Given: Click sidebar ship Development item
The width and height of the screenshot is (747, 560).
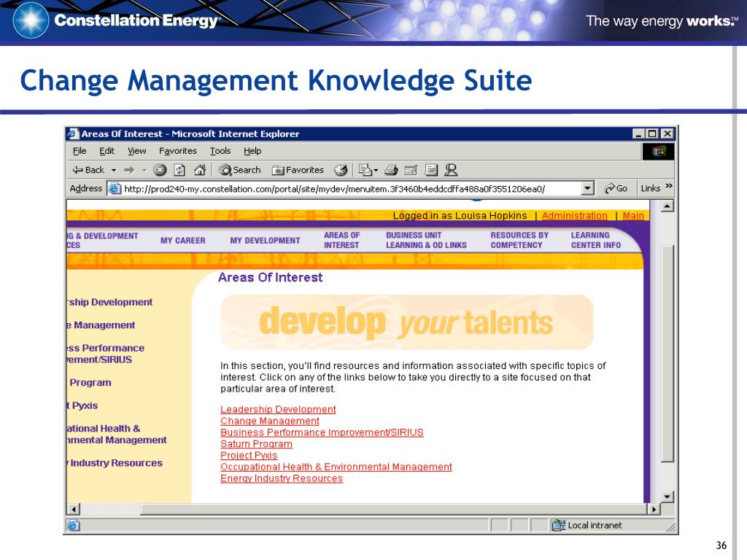Looking at the screenshot, I should (110, 302).
